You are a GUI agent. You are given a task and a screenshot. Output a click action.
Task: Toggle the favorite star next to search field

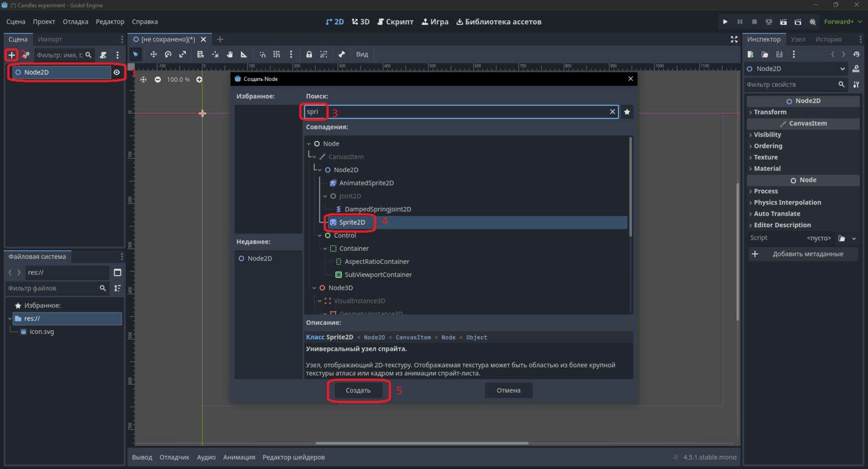(x=627, y=112)
